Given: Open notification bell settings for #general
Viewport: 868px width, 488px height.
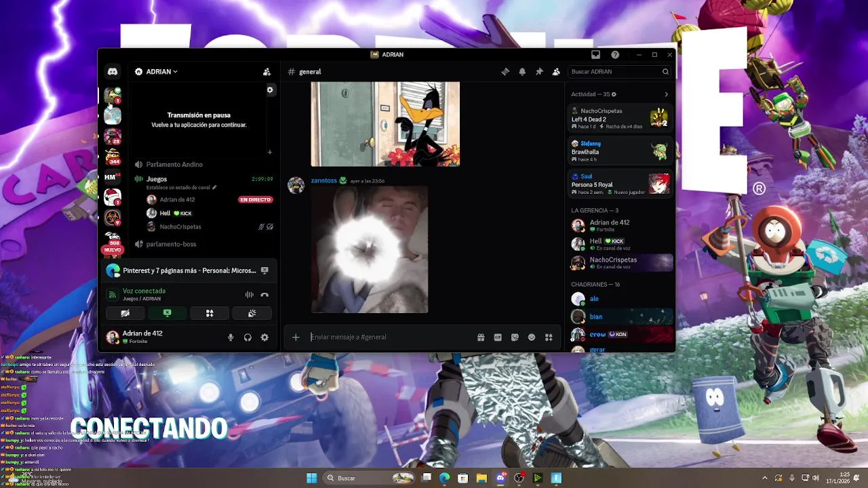Looking at the screenshot, I should pos(522,72).
